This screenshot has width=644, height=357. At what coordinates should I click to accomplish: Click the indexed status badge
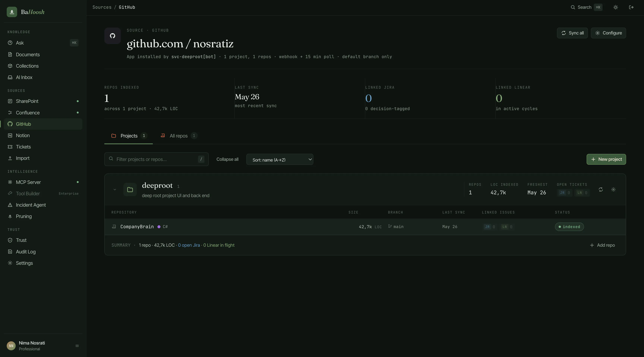[569, 227]
